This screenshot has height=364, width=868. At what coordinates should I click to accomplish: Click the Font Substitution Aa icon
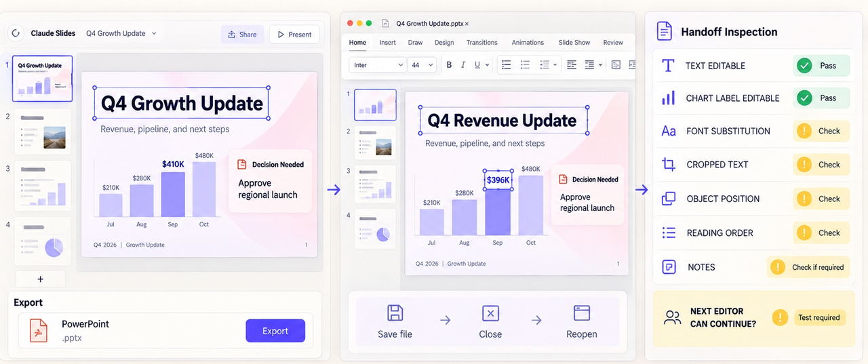669,131
